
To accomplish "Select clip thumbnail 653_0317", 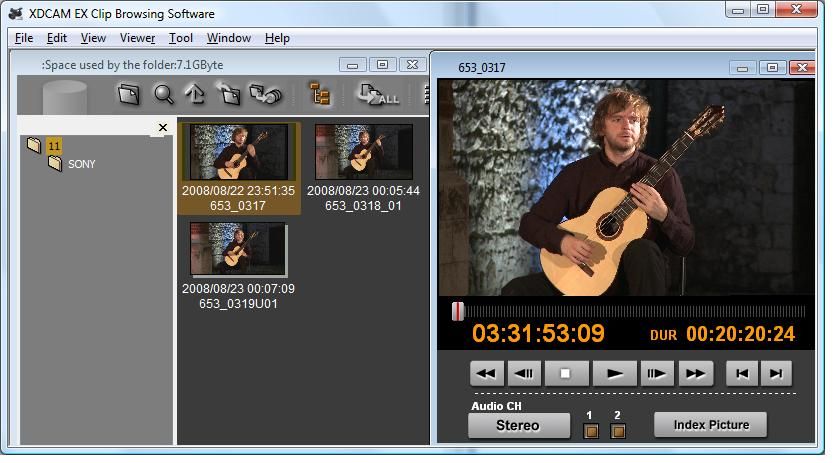I will click(x=239, y=152).
